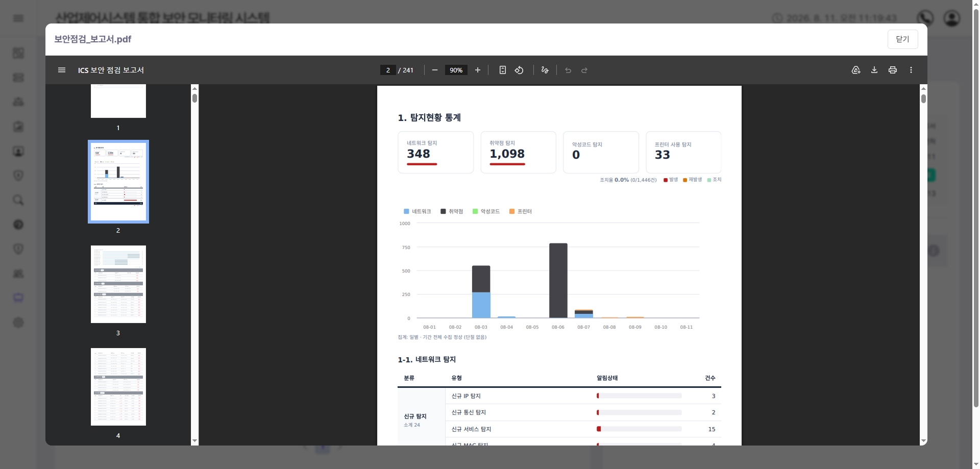Viewport: 980px width, 469px height.
Task: Click the 네트워크 legend item in chart
Action: pos(418,211)
